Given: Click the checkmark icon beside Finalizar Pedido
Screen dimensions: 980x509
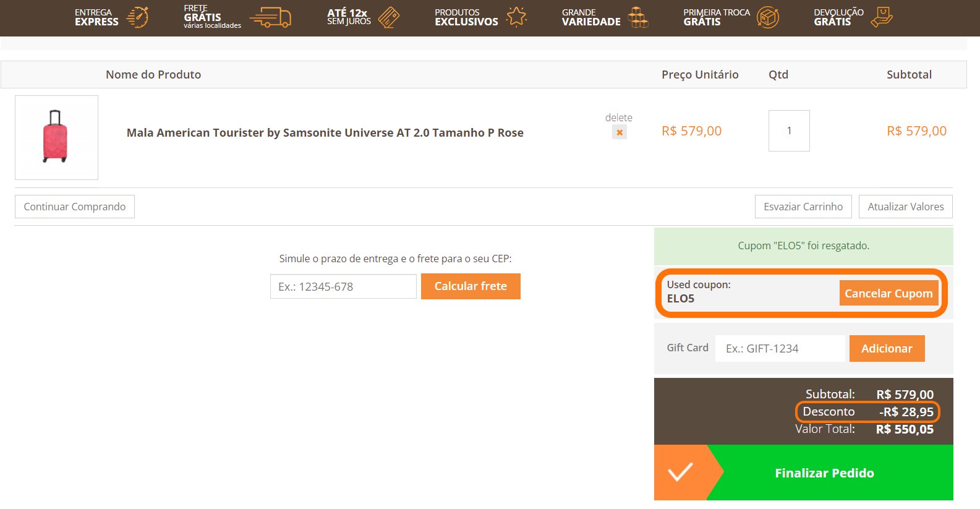Looking at the screenshot, I should click(x=680, y=473).
